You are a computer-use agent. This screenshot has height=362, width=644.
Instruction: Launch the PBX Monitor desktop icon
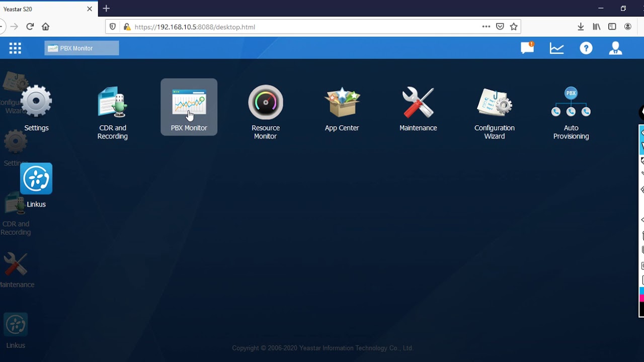click(189, 107)
